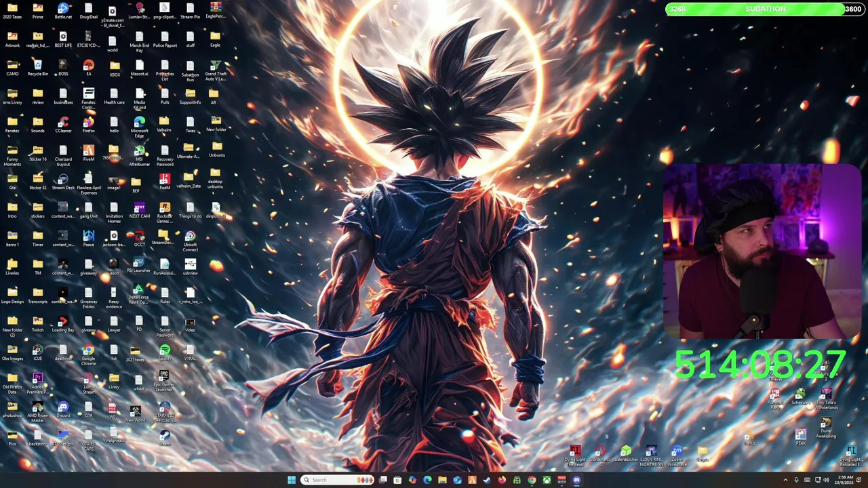Open the Epic Games Launcher shortcut
This screenshot has height=488, width=868.
tap(164, 381)
